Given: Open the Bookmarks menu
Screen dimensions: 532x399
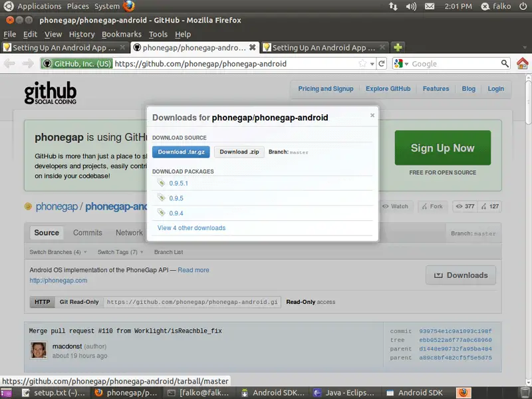Looking at the screenshot, I should point(122,35).
